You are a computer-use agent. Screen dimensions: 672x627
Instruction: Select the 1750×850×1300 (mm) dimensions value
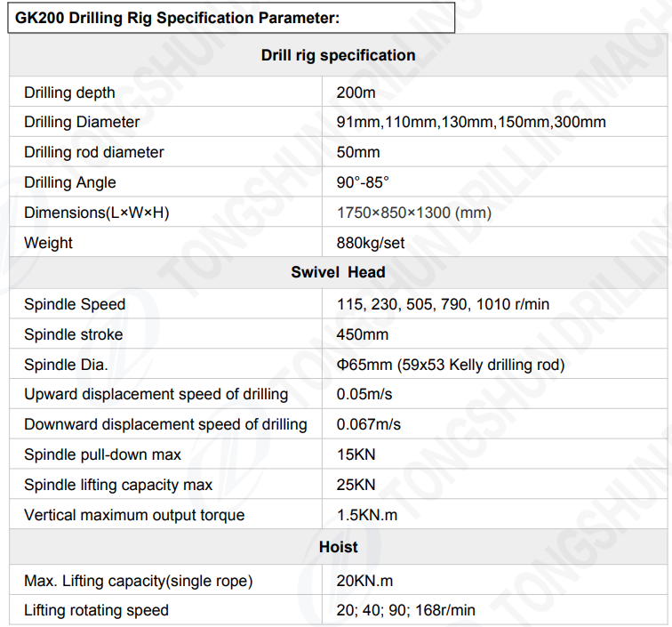pos(414,213)
